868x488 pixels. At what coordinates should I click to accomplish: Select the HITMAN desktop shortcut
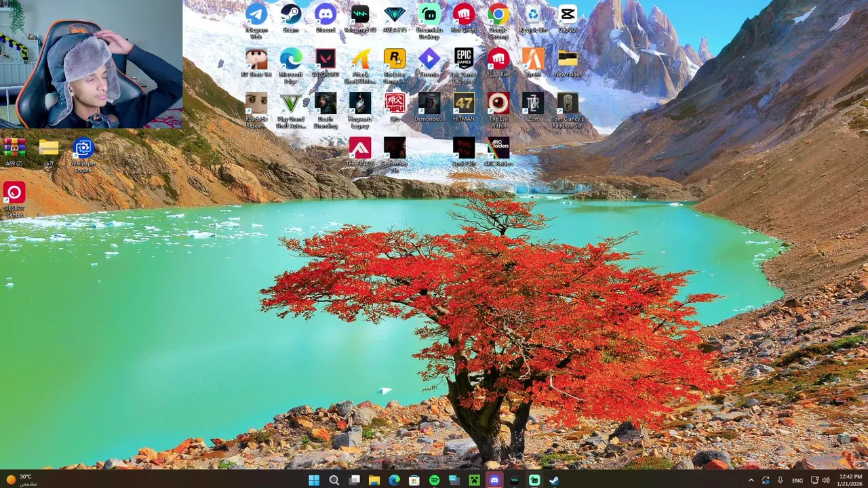tap(464, 106)
